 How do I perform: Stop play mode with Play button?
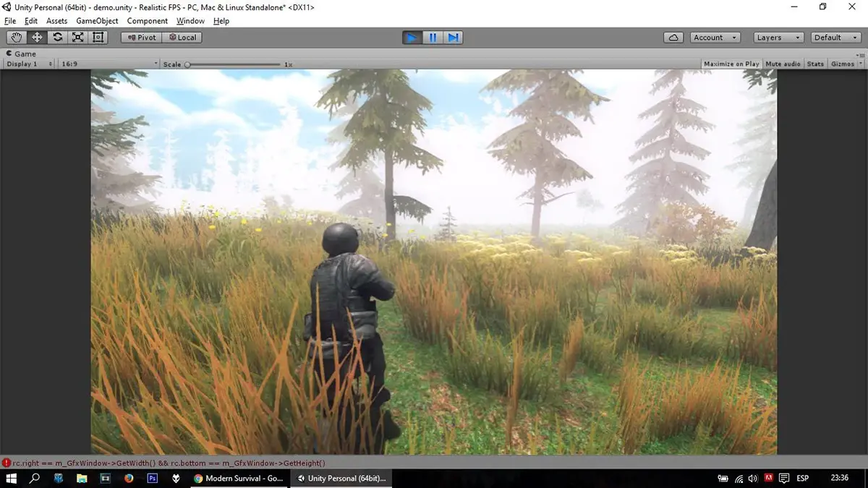coord(412,38)
